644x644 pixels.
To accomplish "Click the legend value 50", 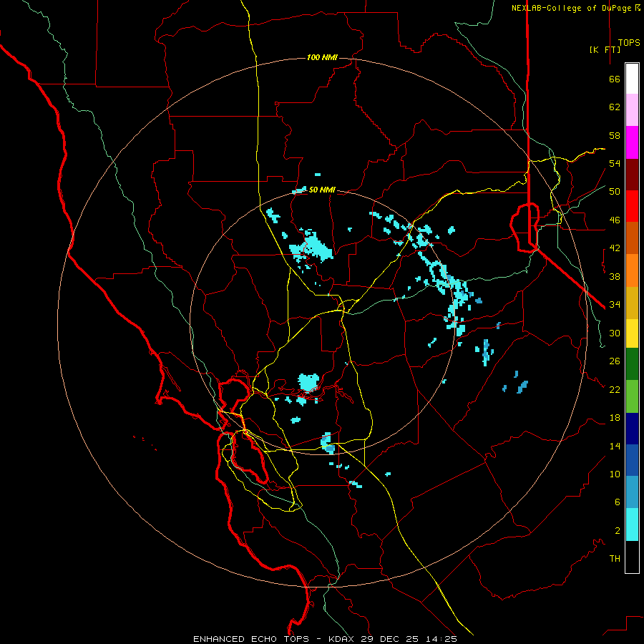I will pos(615,192).
